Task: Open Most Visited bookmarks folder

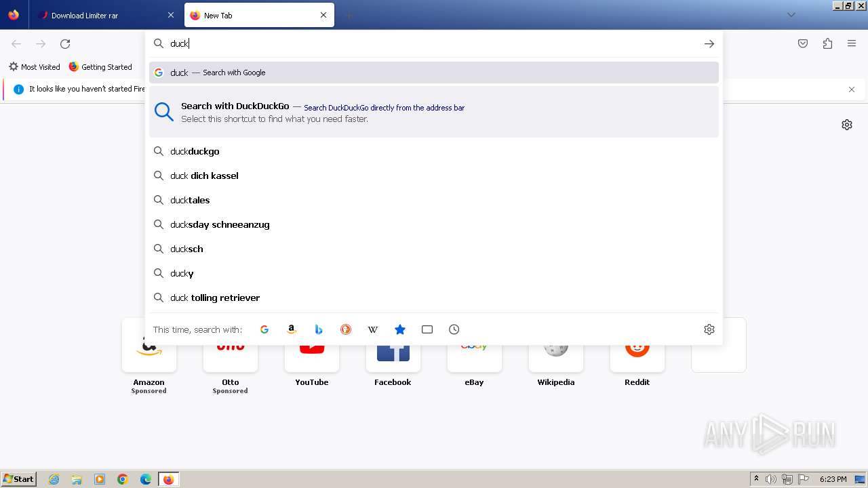Action: click(x=34, y=67)
